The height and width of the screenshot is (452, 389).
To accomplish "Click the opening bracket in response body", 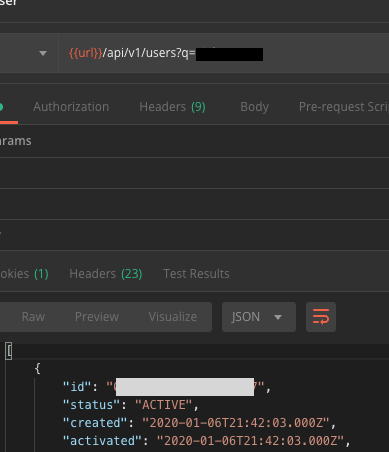I will point(9,351).
